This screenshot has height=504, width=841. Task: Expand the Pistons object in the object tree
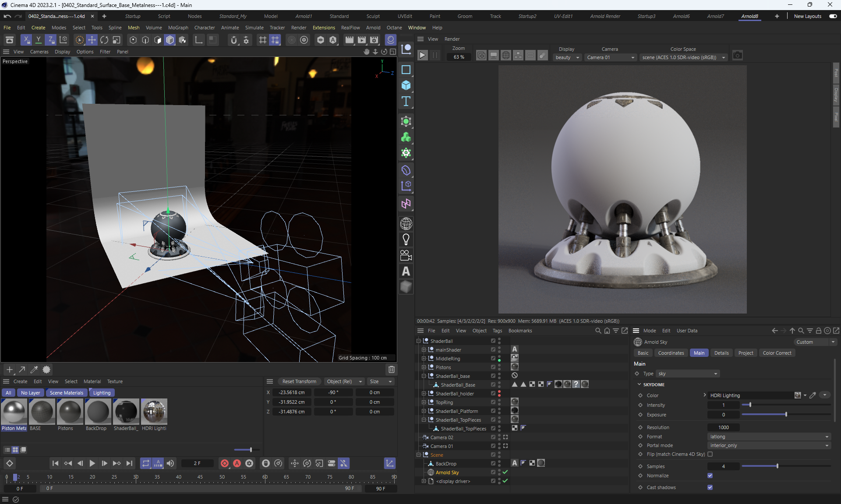(424, 367)
